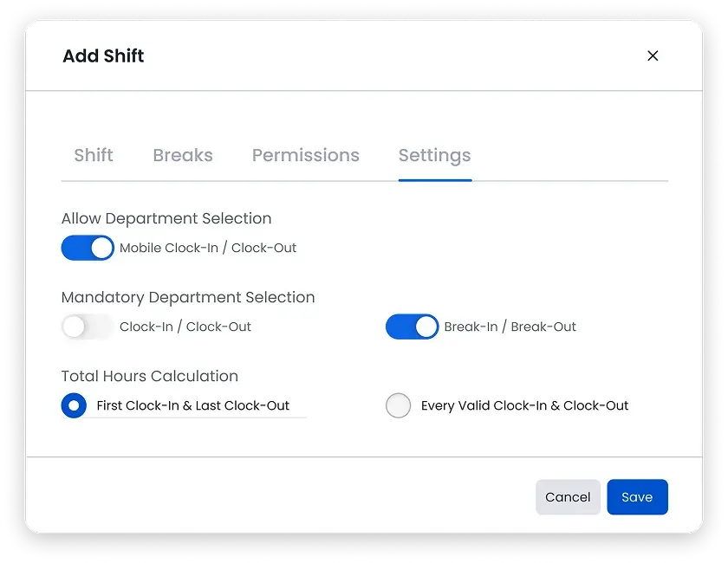Click the 'Allow Department Selection' heading
The image size is (728, 563).
pos(166,218)
